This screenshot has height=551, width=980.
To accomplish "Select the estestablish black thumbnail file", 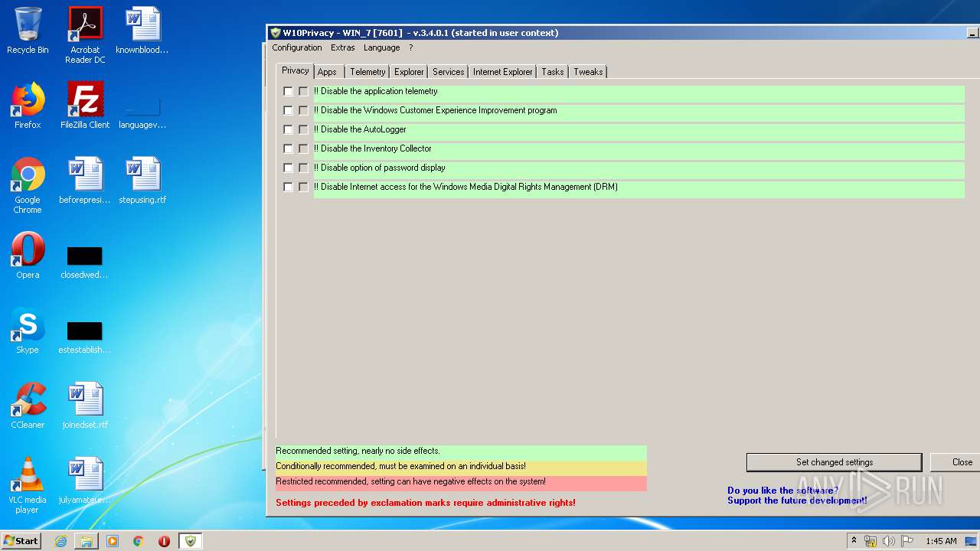I will click(x=85, y=337).
